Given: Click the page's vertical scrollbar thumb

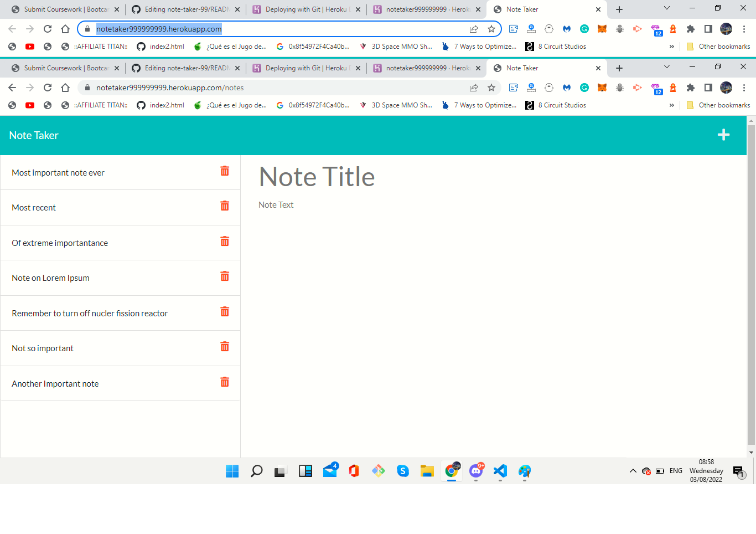Looking at the screenshot, I should click(x=751, y=285).
